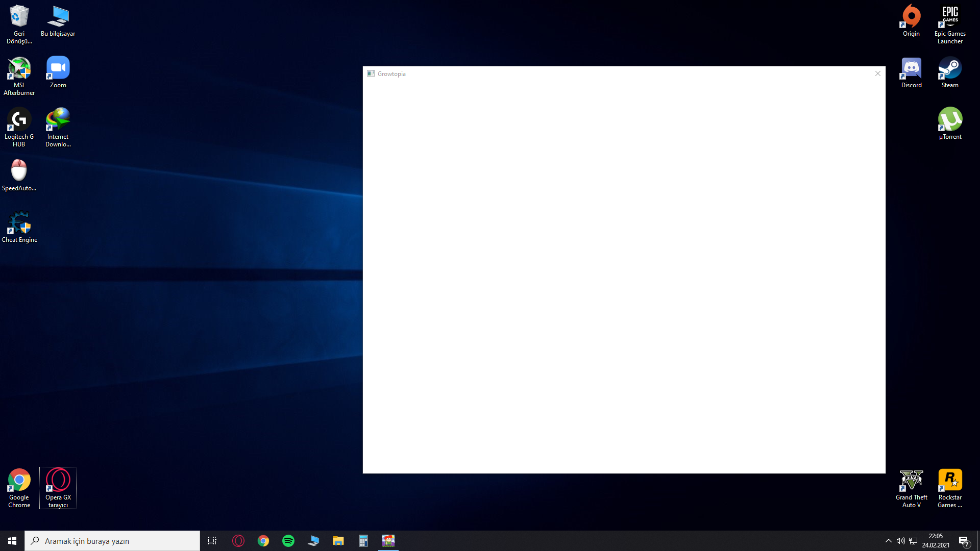Select Internet Download Manager desktop shortcut
Screen dimensions: 980x551
point(58,128)
